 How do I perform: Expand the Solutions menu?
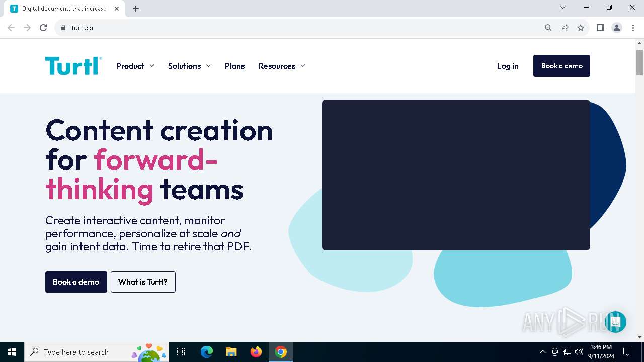tap(189, 66)
